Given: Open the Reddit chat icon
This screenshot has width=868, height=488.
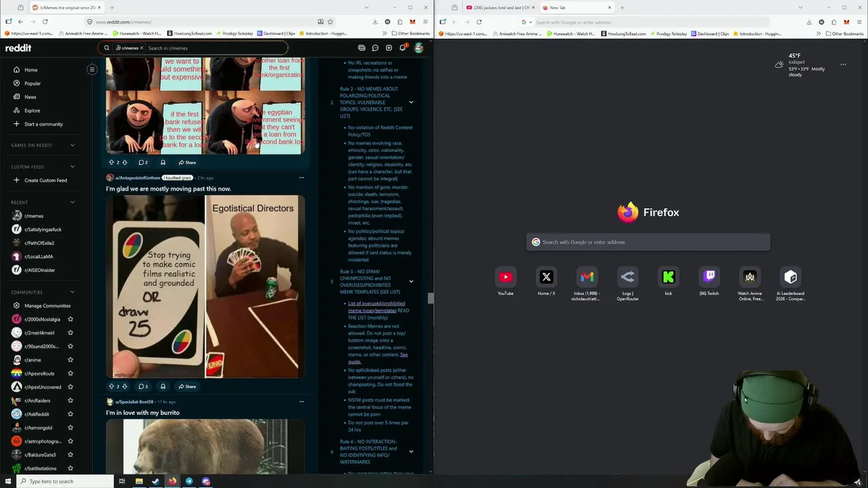Looking at the screenshot, I should tap(375, 48).
